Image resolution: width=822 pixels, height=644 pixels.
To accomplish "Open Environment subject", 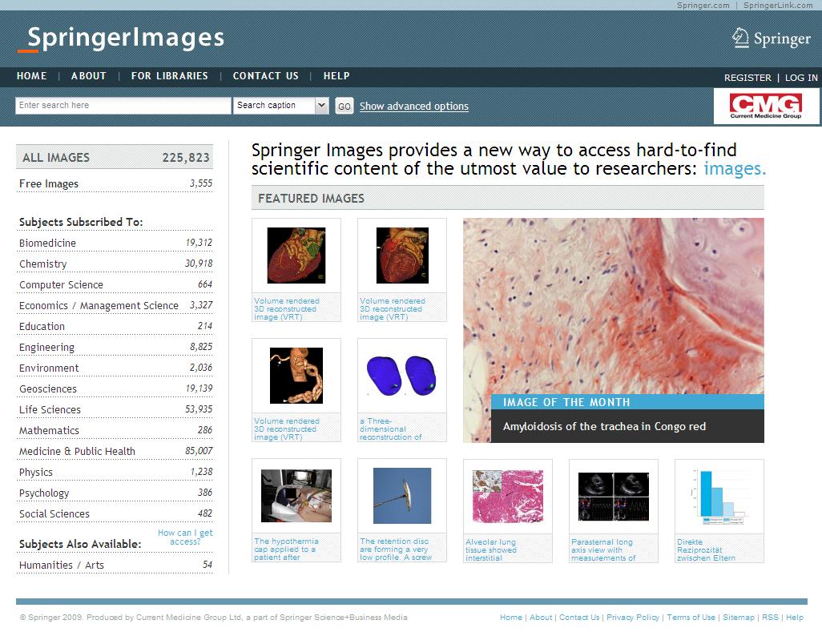I will pos(115,368).
